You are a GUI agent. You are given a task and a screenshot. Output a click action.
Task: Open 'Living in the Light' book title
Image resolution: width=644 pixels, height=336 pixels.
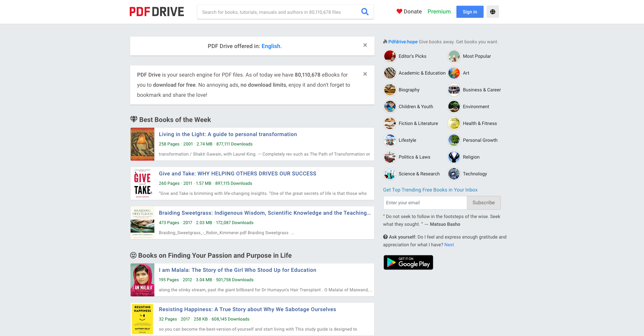pyautogui.click(x=228, y=134)
